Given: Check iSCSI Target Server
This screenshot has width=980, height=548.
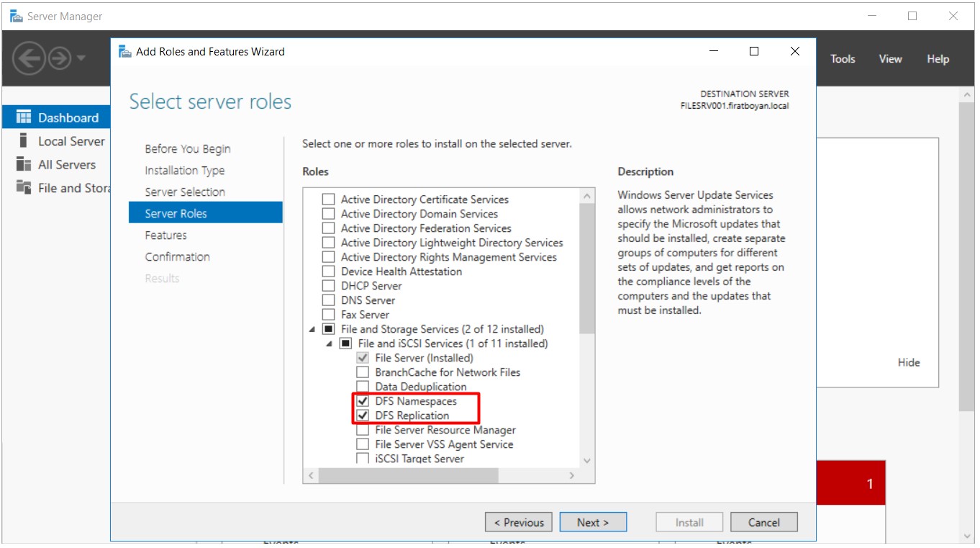Looking at the screenshot, I should 363,459.
